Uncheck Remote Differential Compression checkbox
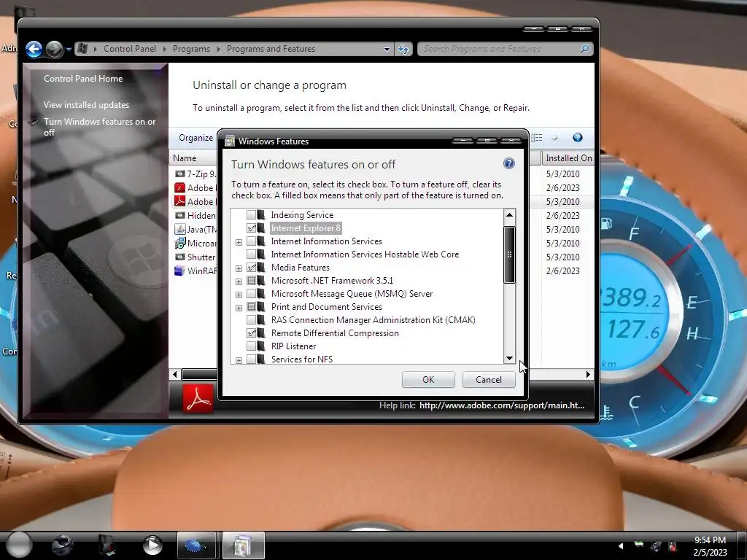 251,333
